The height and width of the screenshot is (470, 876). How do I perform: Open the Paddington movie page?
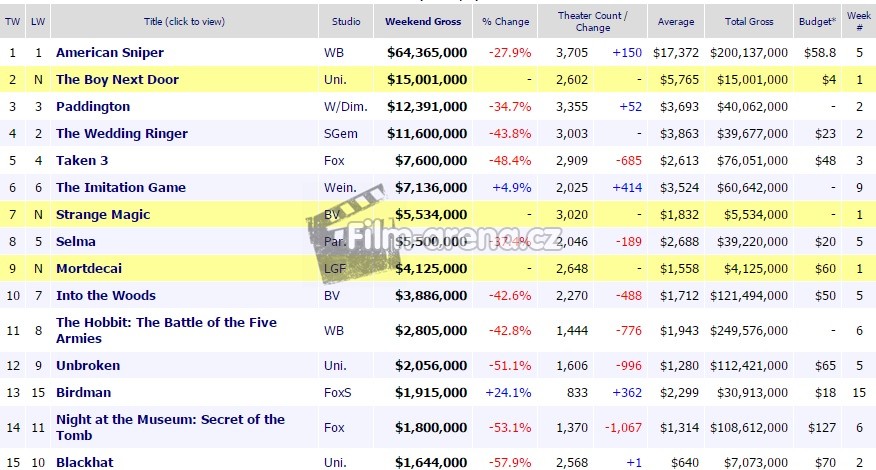(93, 106)
